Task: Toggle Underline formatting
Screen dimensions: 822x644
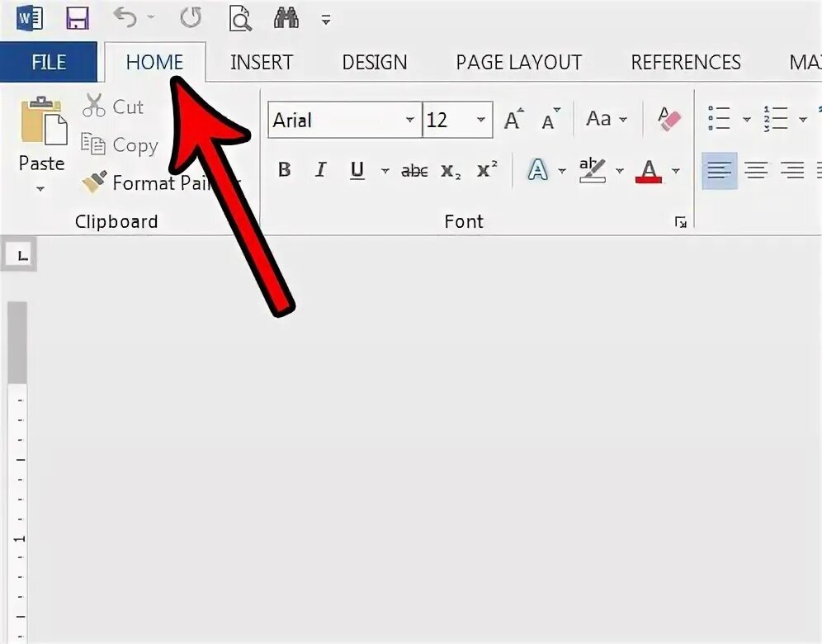Action: [x=357, y=170]
